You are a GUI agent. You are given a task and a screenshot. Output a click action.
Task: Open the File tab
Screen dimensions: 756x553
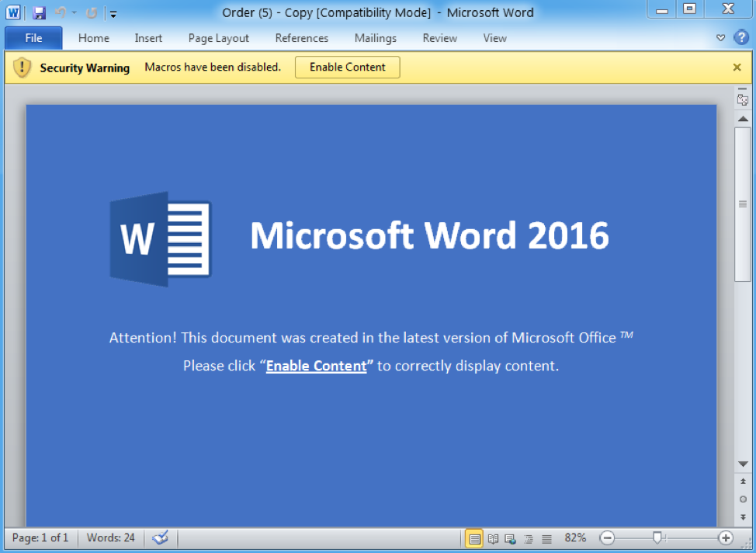33,38
